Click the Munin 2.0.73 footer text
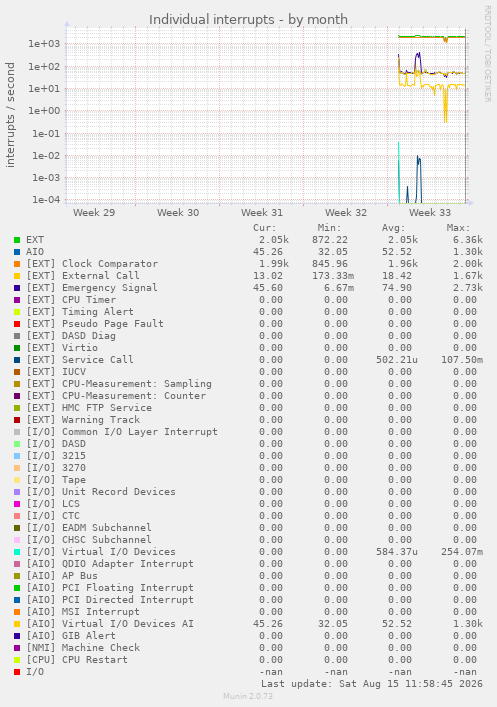The width and height of the screenshot is (497, 707). coord(248,696)
